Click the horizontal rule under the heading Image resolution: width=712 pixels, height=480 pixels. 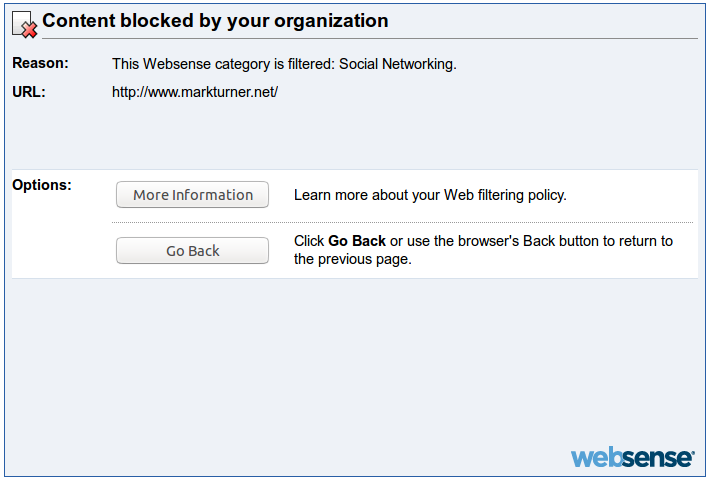[x=370, y=39]
